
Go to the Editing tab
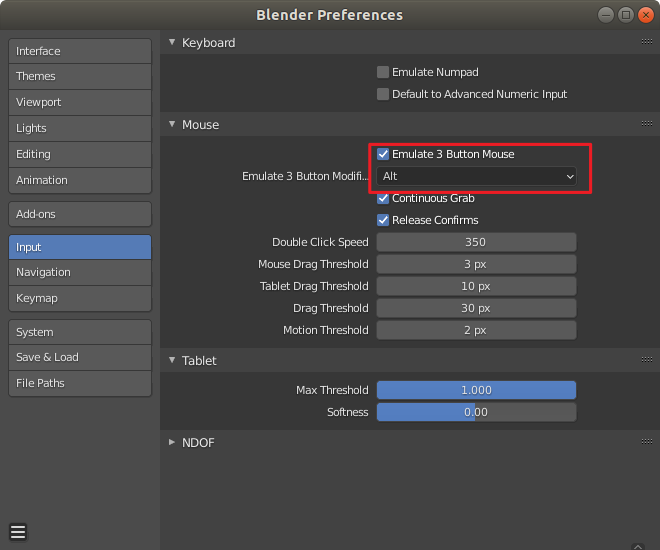(x=80, y=155)
